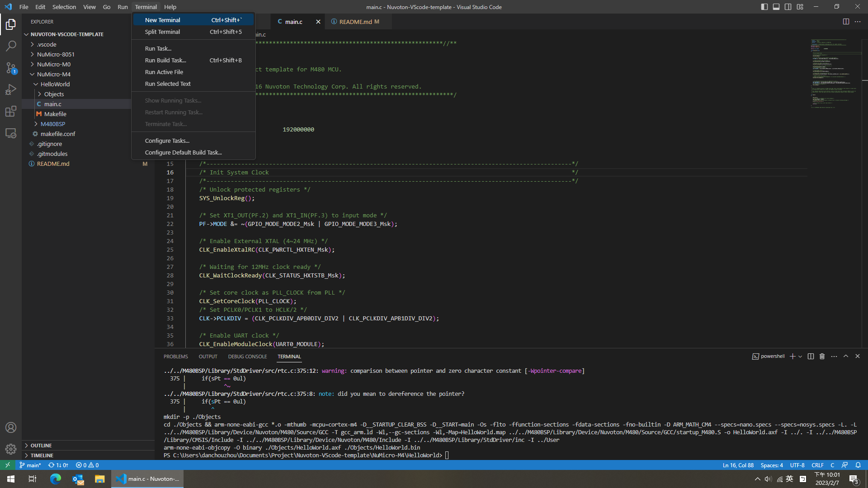This screenshot has width=868, height=488.
Task: Open the Search view in activity bar
Action: (11, 46)
